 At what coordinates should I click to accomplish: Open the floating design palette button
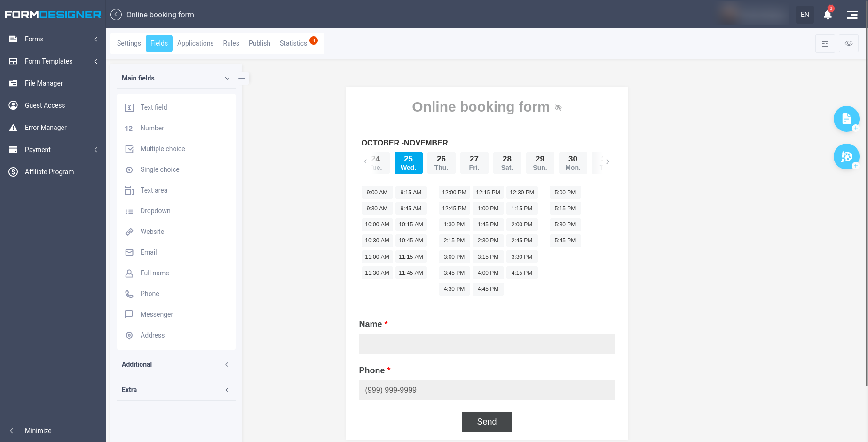click(846, 156)
